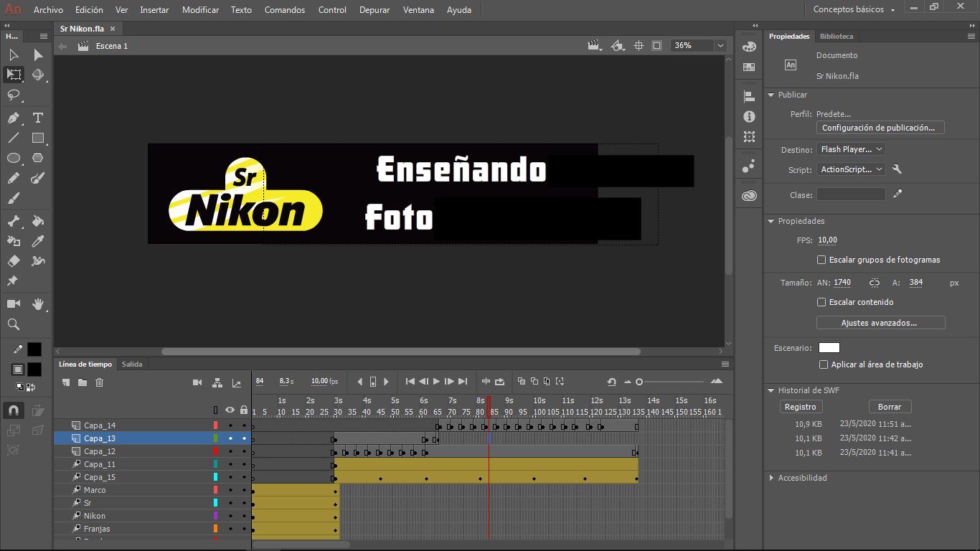Select the Bone tool
Screen dimensions: 980x551
[13, 221]
